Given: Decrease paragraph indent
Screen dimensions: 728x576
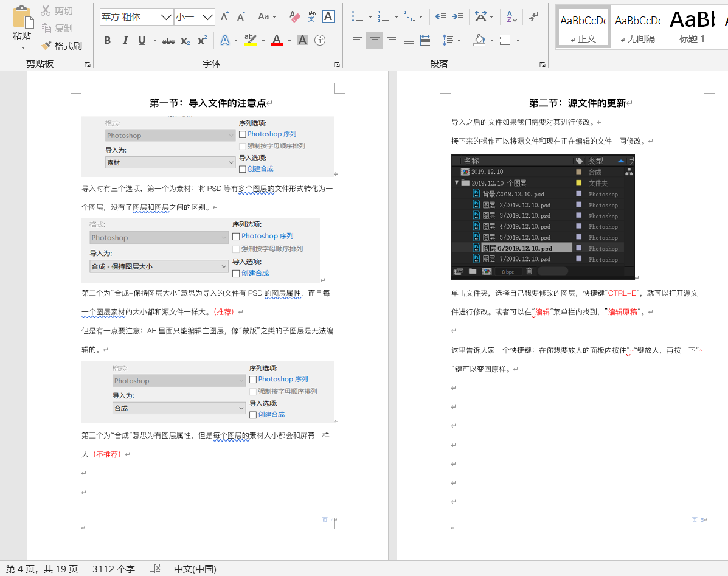Looking at the screenshot, I should tap(440, 16).
